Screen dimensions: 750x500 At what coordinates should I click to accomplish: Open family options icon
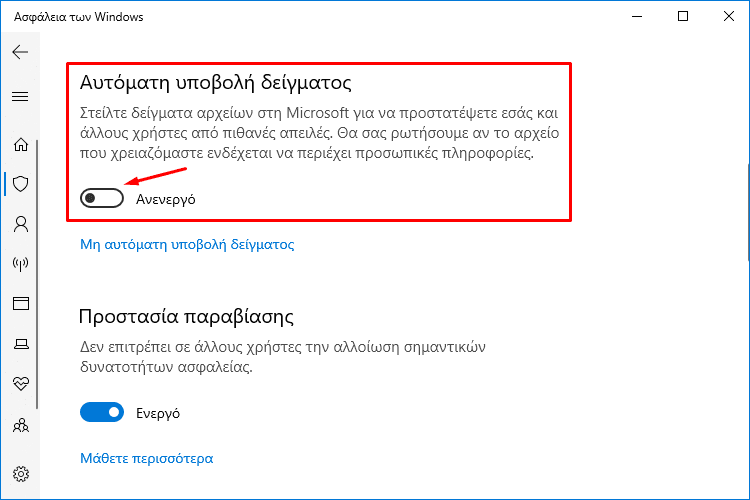tap(21, 425)
